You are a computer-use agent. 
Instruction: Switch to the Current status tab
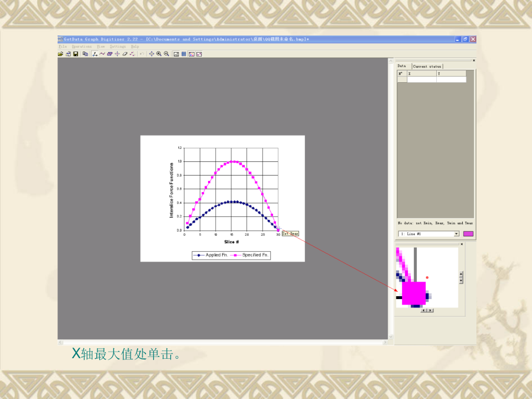[x=427, y=66]
